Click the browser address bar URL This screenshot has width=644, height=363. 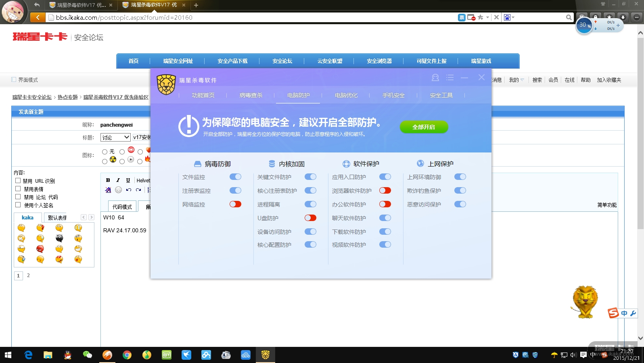tap(124, 17)
